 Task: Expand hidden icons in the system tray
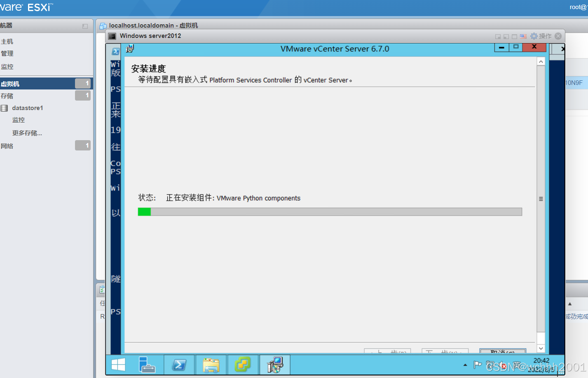pyautogui.click(x=465, y=364)
